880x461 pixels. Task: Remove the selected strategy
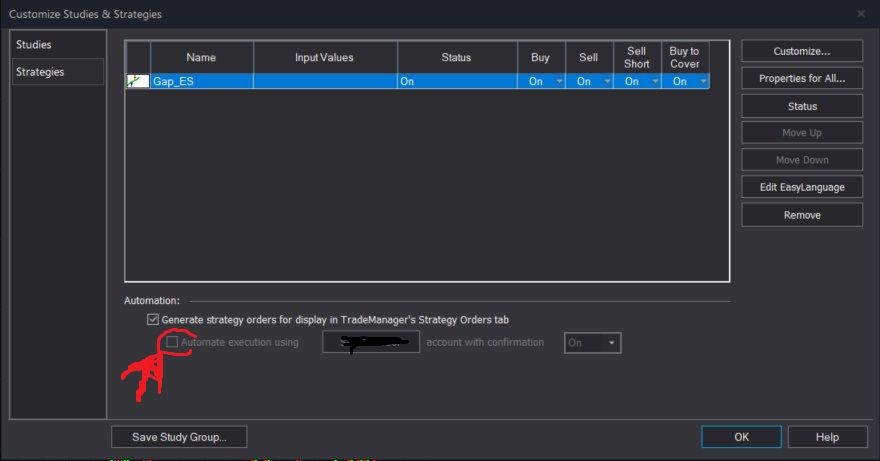pyautogui.click(x=801, y=215)
